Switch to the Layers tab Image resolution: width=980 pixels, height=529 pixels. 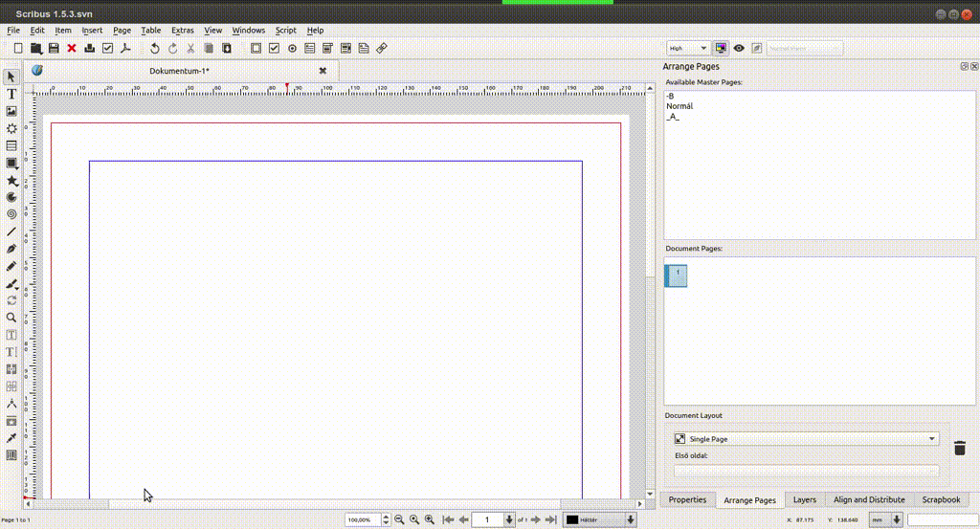(804, 499)
